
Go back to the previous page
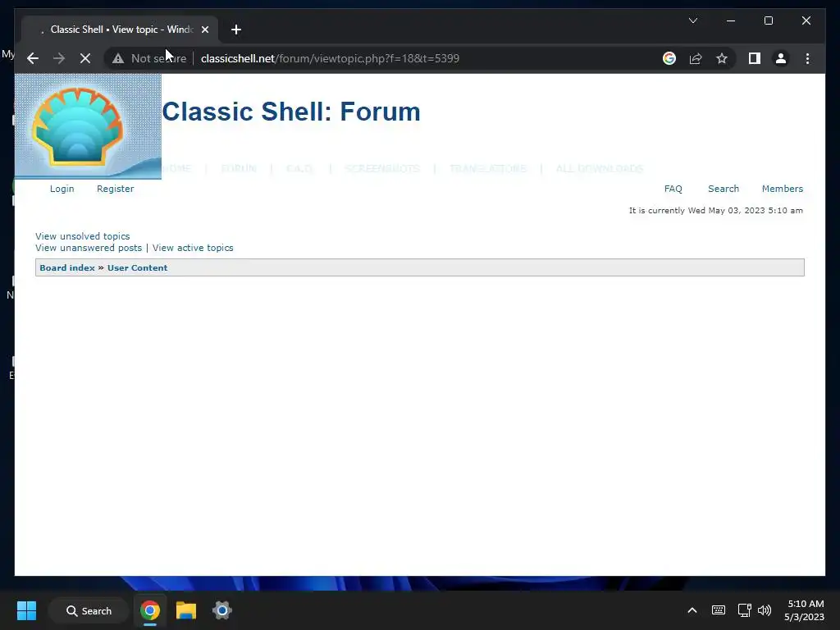[x=33, y=58]
